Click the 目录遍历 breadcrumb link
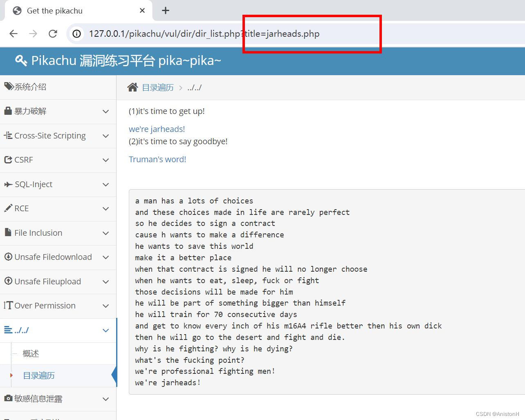This screenshot has width=525, height=420. [x=158, y=87]
